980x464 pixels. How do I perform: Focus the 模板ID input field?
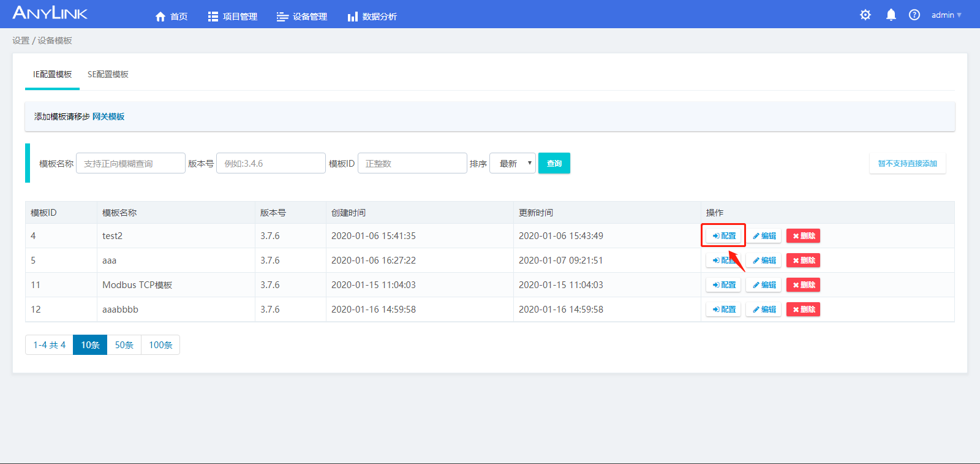click(x=412, y=163)
